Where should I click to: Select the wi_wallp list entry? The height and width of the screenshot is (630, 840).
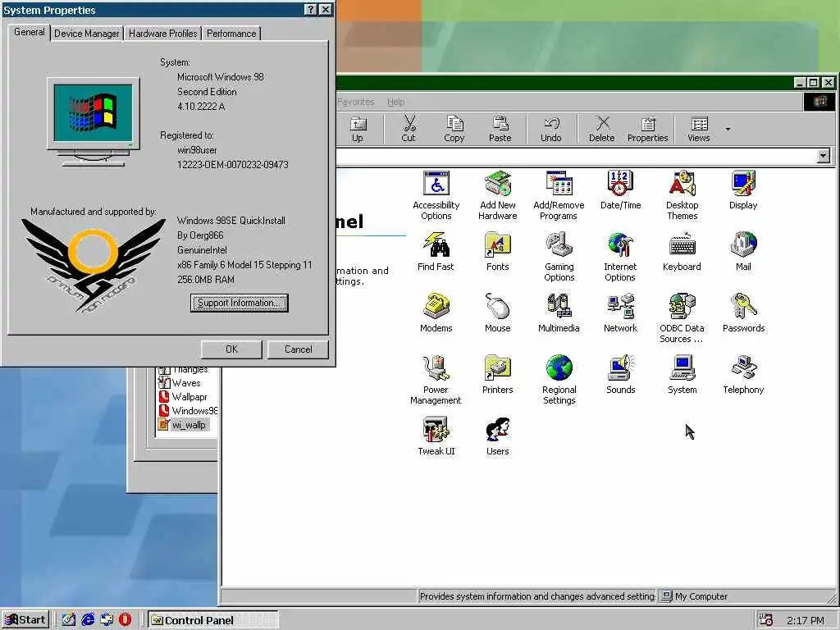coord(183,425)
